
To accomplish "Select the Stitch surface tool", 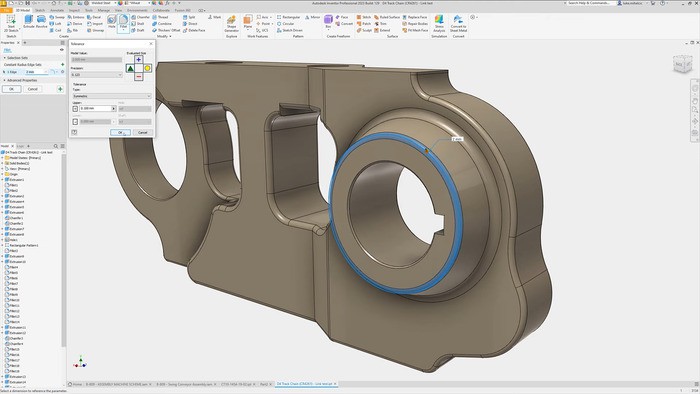I will pos(364,17).
